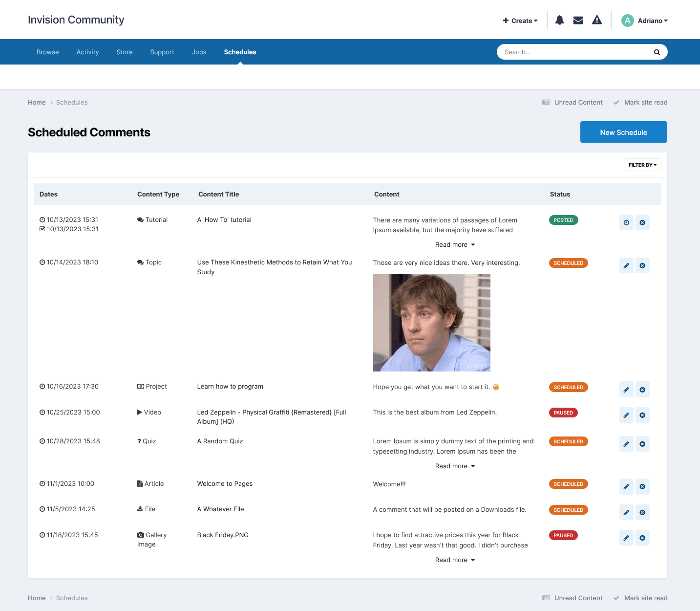Open the messages envelope icon
The height and width of the screenshot is (611, 700).
tap(578, 20)
